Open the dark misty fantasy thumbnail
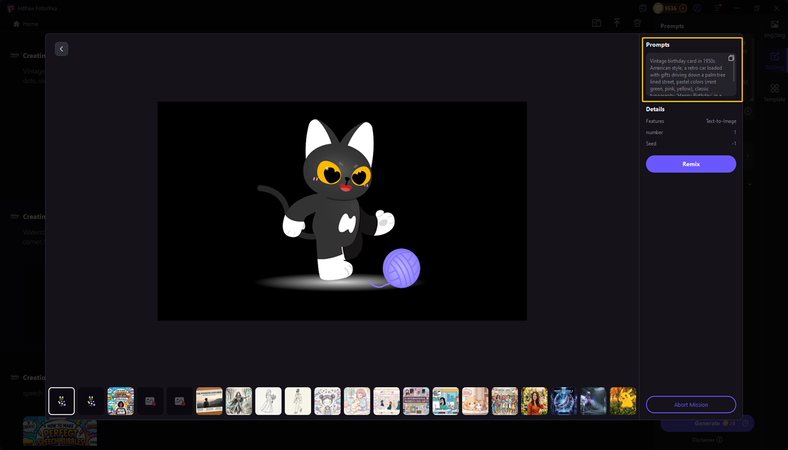The height and width of the screenshot is (450, 788). click(594, 401)
